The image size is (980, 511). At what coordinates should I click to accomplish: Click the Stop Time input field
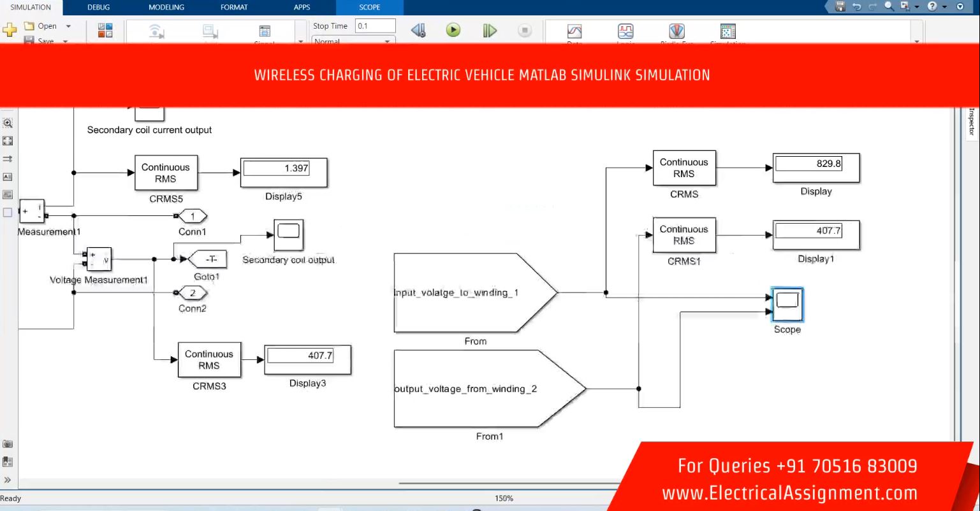click(x=375, y=26)
